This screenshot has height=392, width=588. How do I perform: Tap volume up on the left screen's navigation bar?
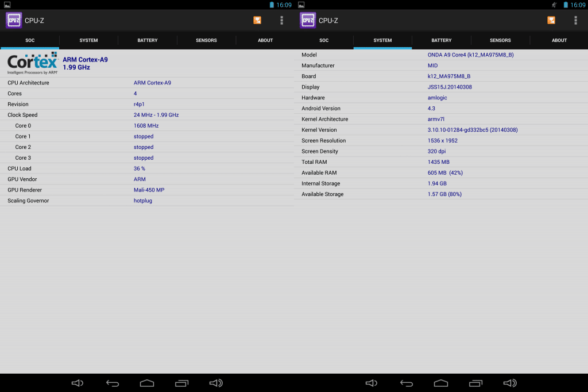point(216,383)
